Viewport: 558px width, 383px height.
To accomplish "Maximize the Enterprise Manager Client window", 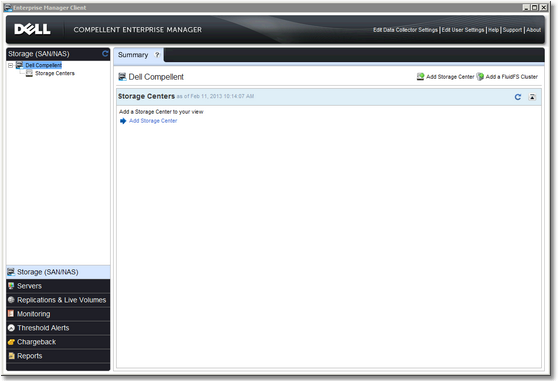I will pos(535,7).
